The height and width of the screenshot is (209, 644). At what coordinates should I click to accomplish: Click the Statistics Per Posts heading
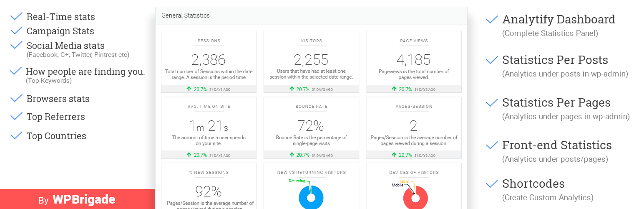555,60
